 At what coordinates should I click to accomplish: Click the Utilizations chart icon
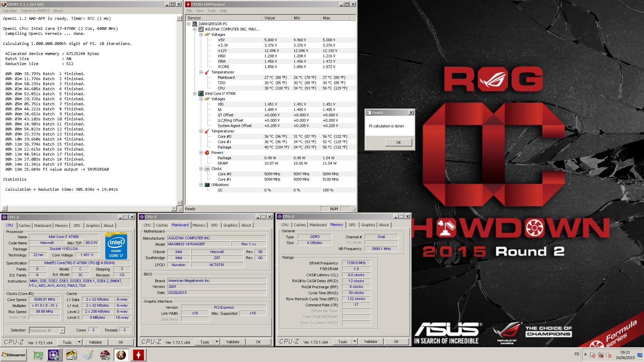[207, 185]
